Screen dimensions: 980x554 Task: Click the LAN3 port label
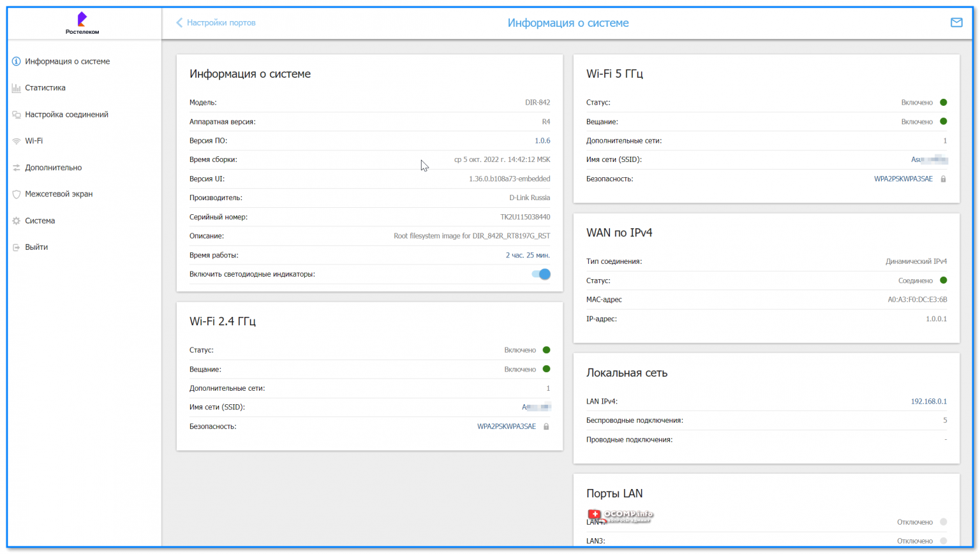595,541
